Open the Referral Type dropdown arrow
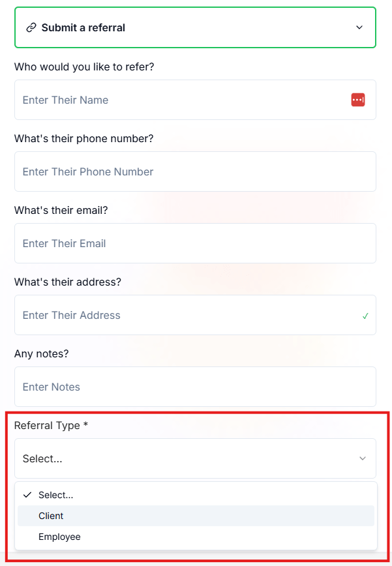392x566 pixels. tap(363, 458)
